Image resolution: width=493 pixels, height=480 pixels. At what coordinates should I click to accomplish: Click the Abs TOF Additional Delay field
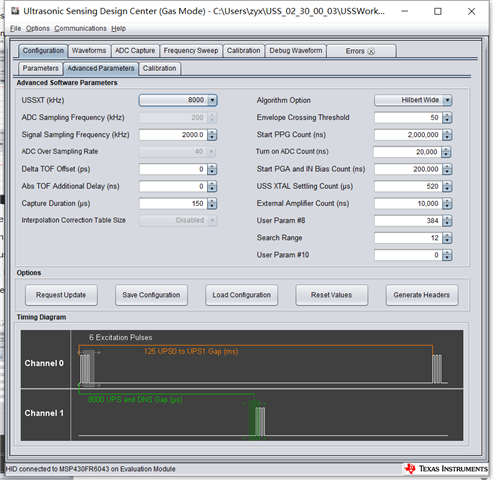[173, 186]
